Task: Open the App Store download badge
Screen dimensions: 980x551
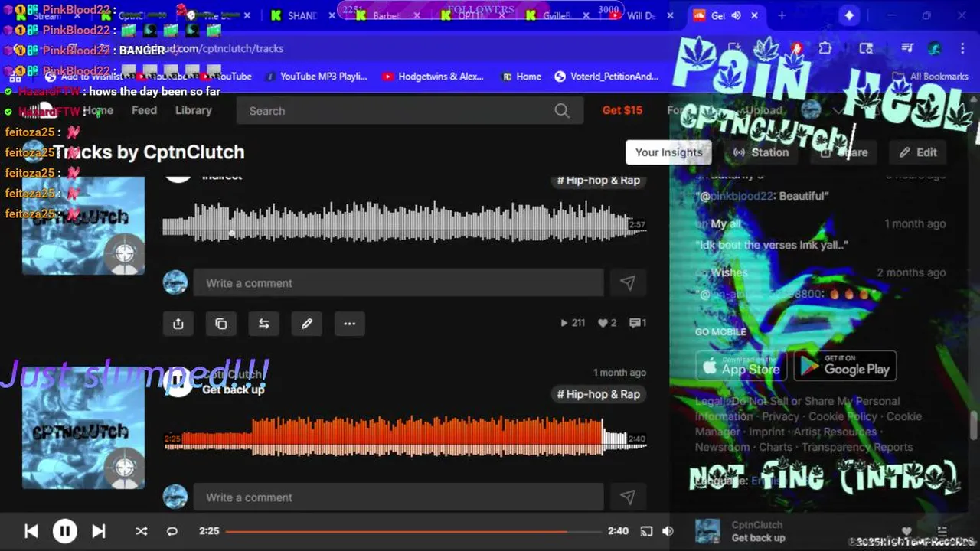Action: click(x=741, y=366)
